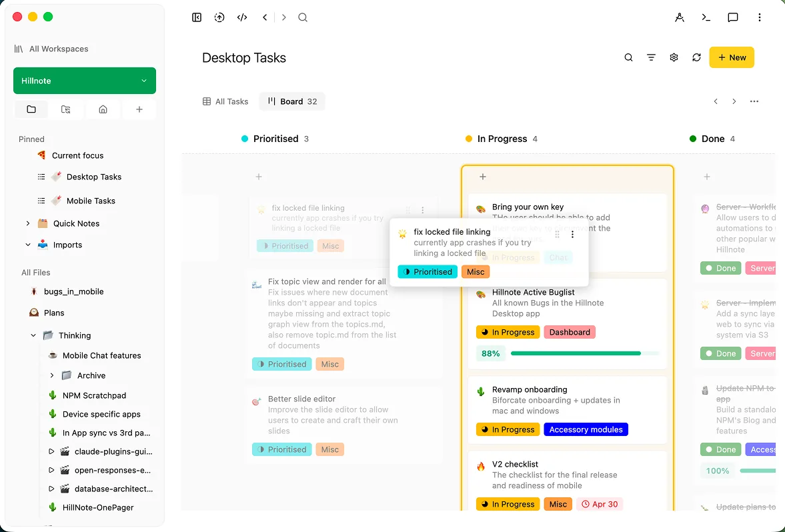Expand open-responses-e item triangle
The image size is (785, 532).
pyautogui.click(x=51, y=470)
